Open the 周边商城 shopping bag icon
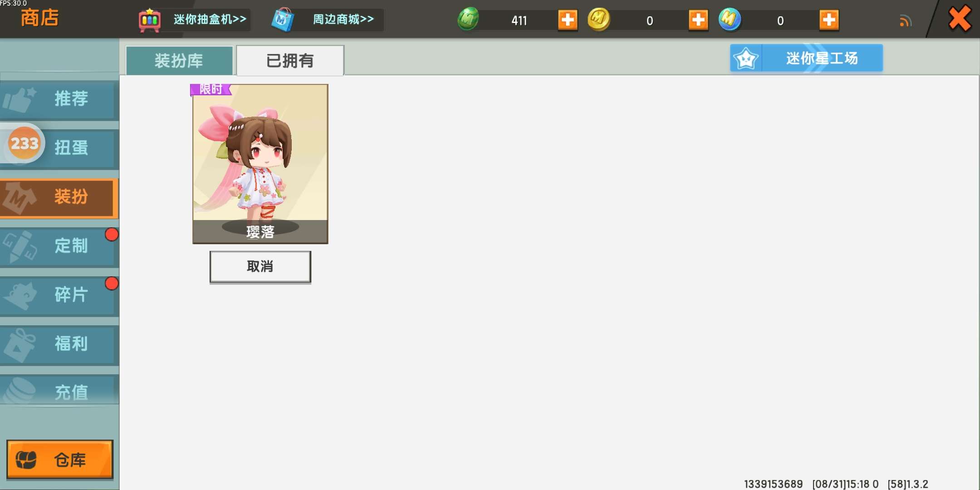This screenshot has height=490, width=980. tap(283, 20)
